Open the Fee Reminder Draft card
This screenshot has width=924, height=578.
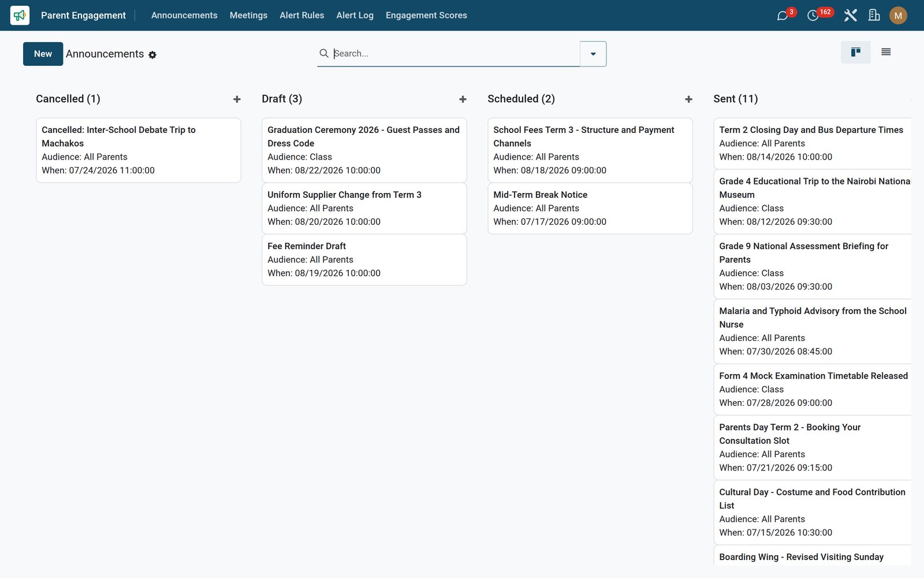point(364,260)
